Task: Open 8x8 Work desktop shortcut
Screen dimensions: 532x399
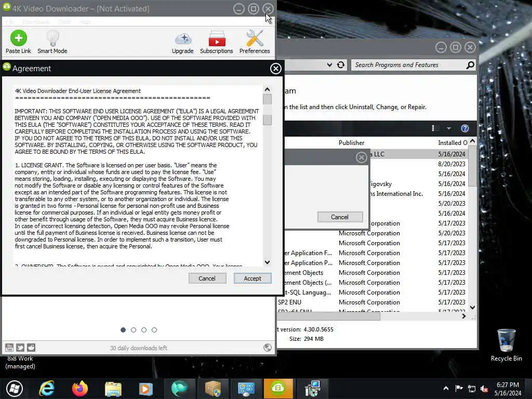Action: 20,362
